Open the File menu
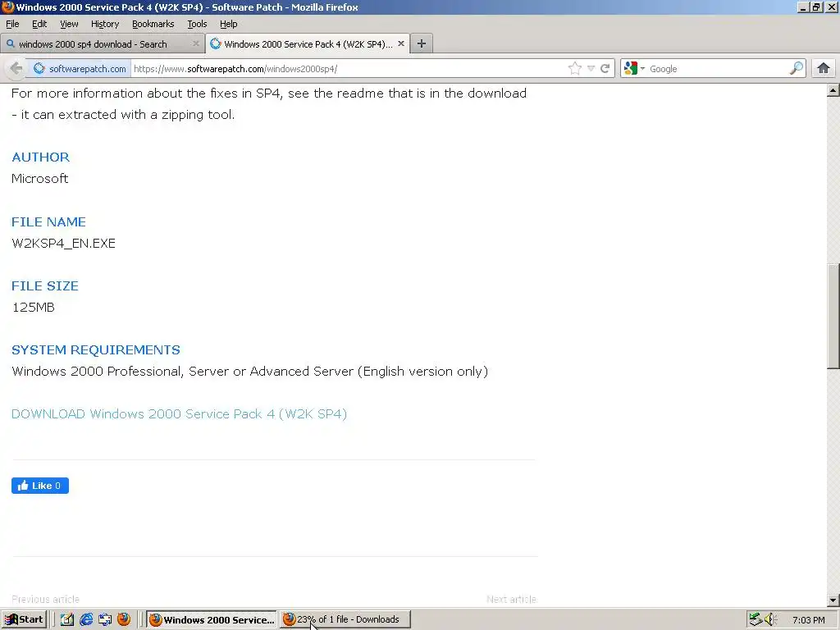 click(12, 24)
